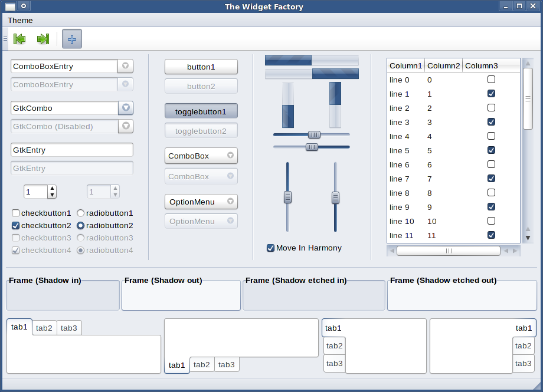Uncheck Move In Harmony checkbox
The height and width of the screenshot is (392, 543).
point(271,248)
